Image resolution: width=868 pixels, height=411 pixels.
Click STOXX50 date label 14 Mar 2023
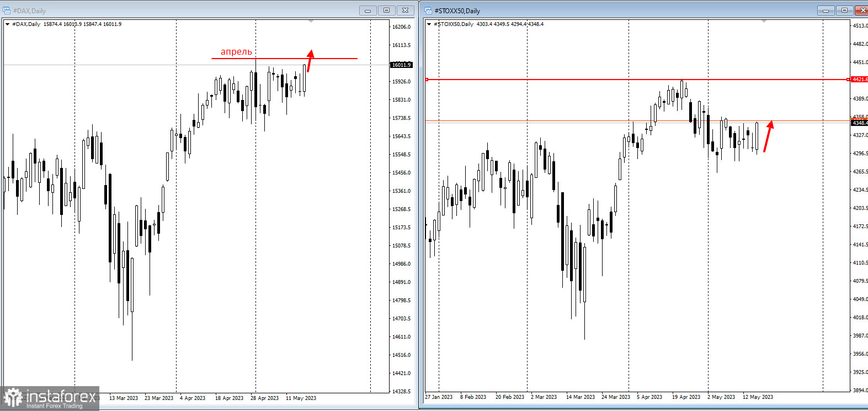coord(581,397)
